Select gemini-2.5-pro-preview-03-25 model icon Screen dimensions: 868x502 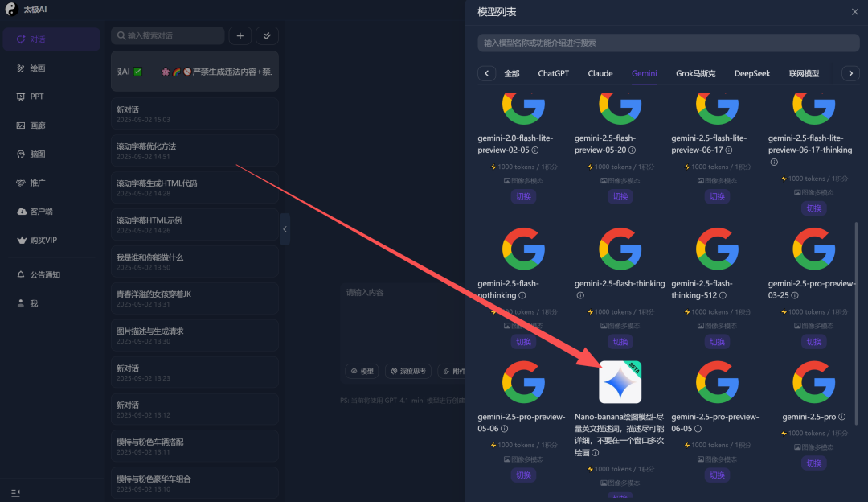point(813,249)
